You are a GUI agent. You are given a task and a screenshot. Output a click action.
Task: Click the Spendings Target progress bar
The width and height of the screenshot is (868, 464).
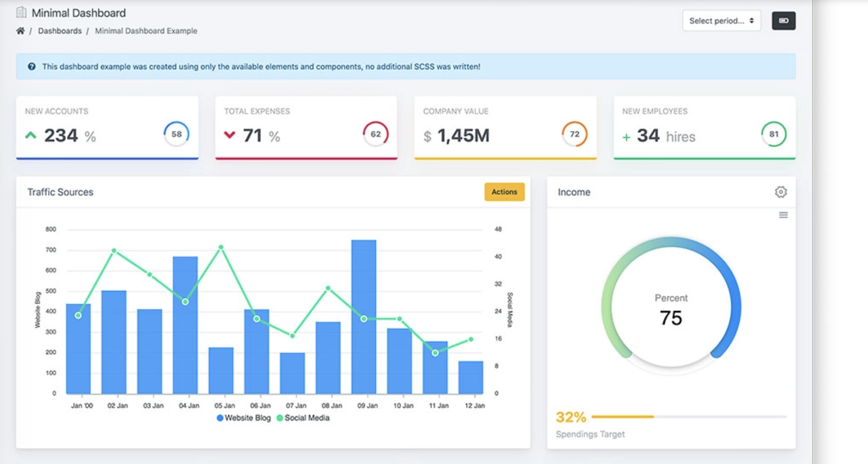pyautogui.click(x=689, y=417)
